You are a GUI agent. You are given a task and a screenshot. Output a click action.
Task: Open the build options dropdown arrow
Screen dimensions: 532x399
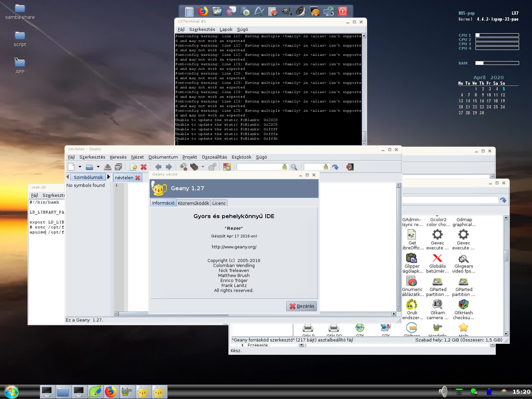[x=203, y=167]
